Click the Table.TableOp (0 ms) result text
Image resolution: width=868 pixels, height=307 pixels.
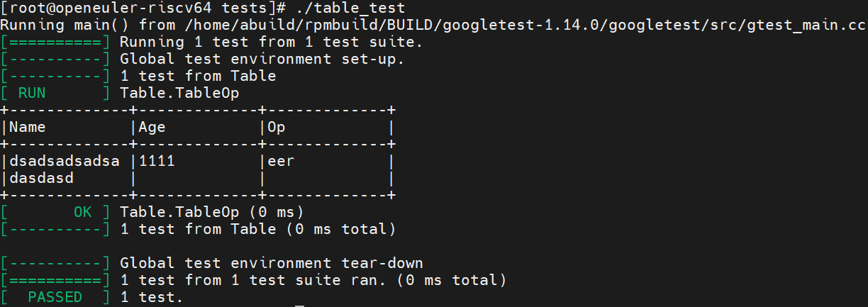tap(211, 212)
